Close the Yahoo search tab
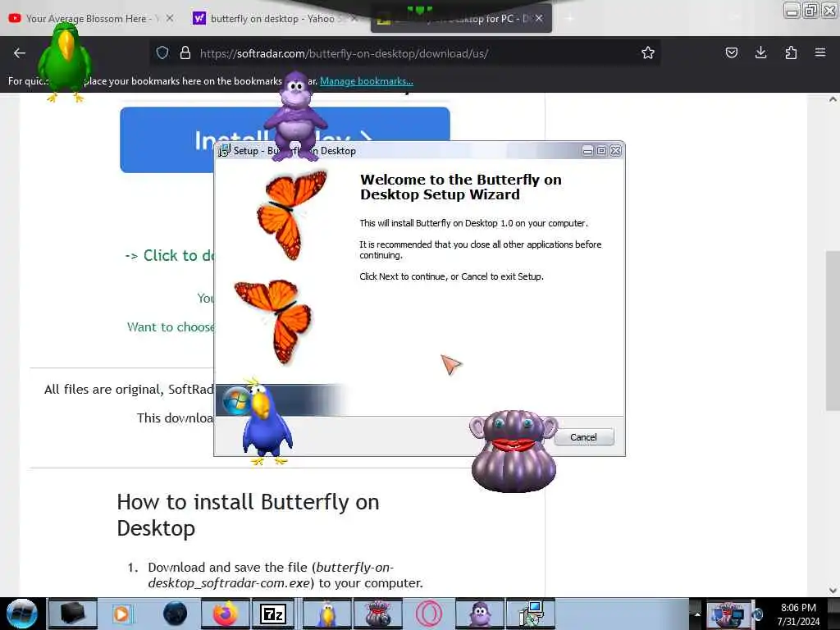Screen dimensions: 840x630 [x=354, y=18]
